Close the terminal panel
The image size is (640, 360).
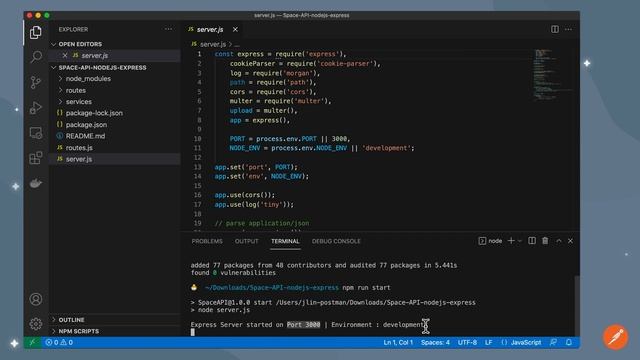(570, 241)
